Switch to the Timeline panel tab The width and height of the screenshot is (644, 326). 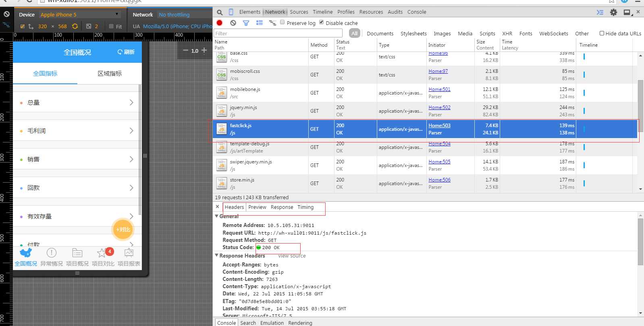(x=323, y=12)
